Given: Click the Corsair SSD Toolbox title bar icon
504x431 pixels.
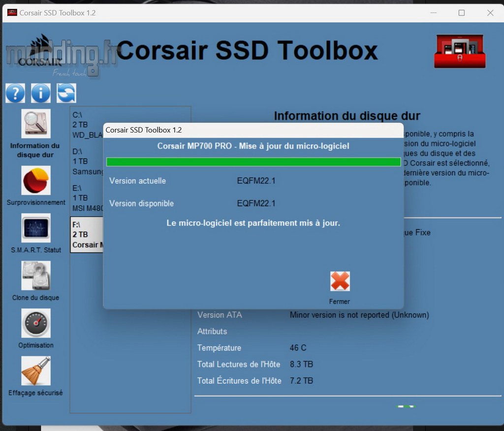Looking at the screenshot, I should (x=12, y=13).
